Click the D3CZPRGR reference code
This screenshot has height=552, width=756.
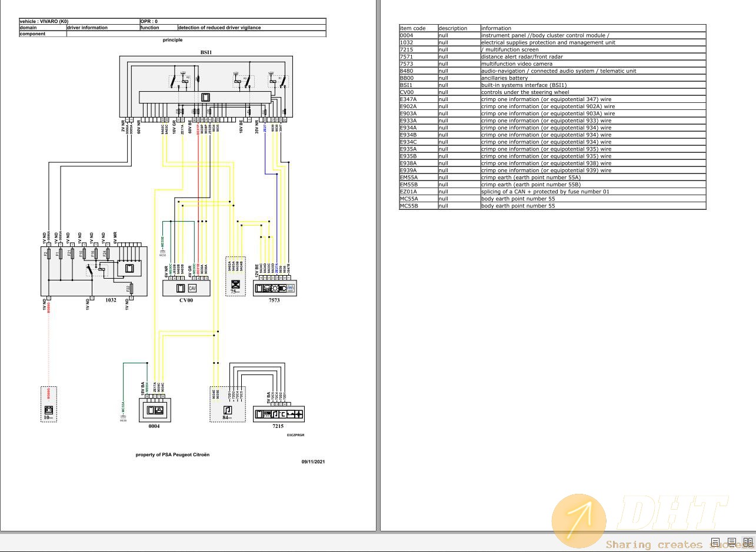click(296, 435)
